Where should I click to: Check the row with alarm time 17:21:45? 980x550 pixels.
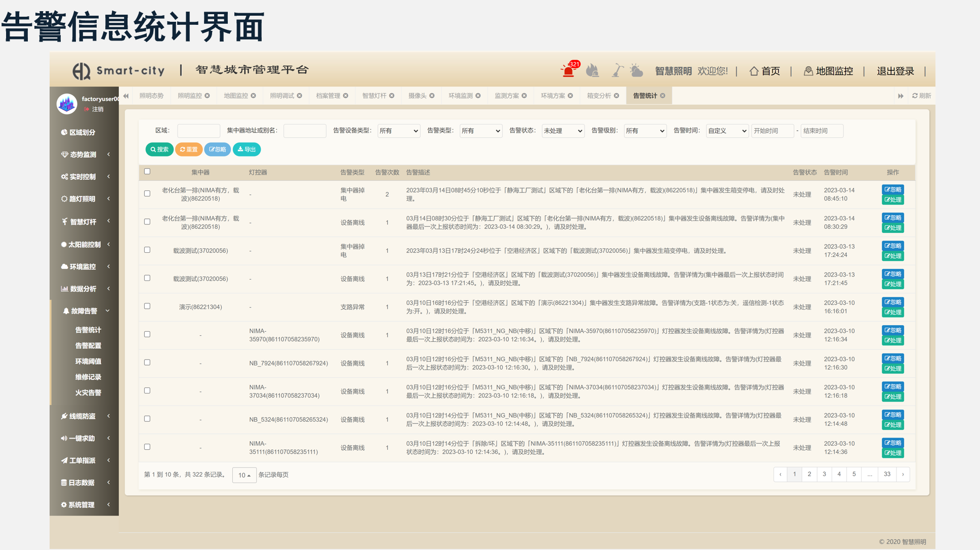click(x=147, y=278)
